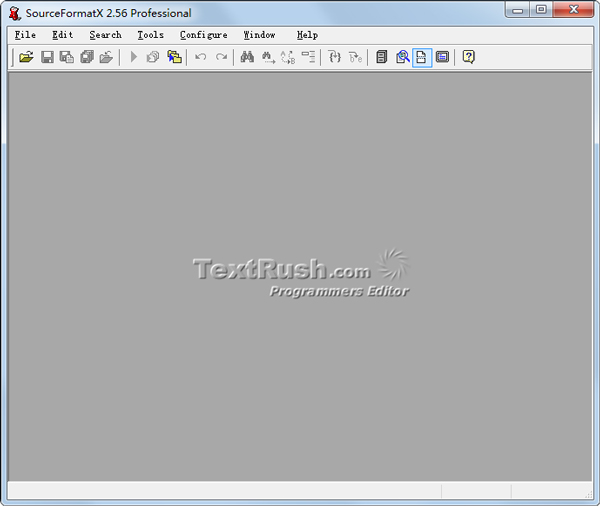This screenshot has height=506, width=600.
Task: Click the begin-end block match icon
Action: [x=355, y=57]
